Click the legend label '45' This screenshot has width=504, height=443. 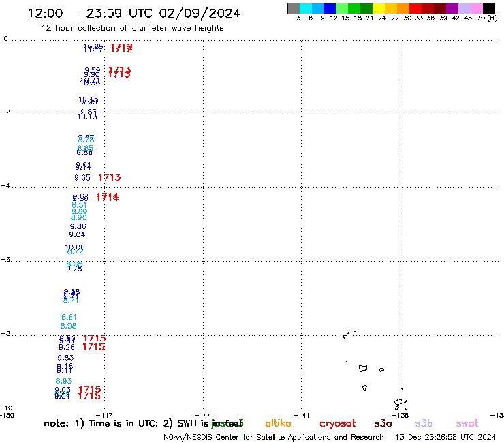coord(468,18)
